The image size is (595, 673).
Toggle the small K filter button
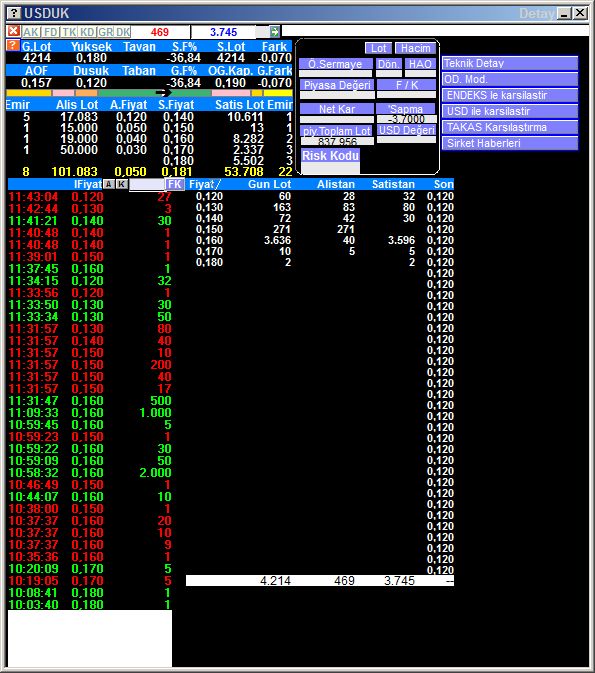pos(122,184)
